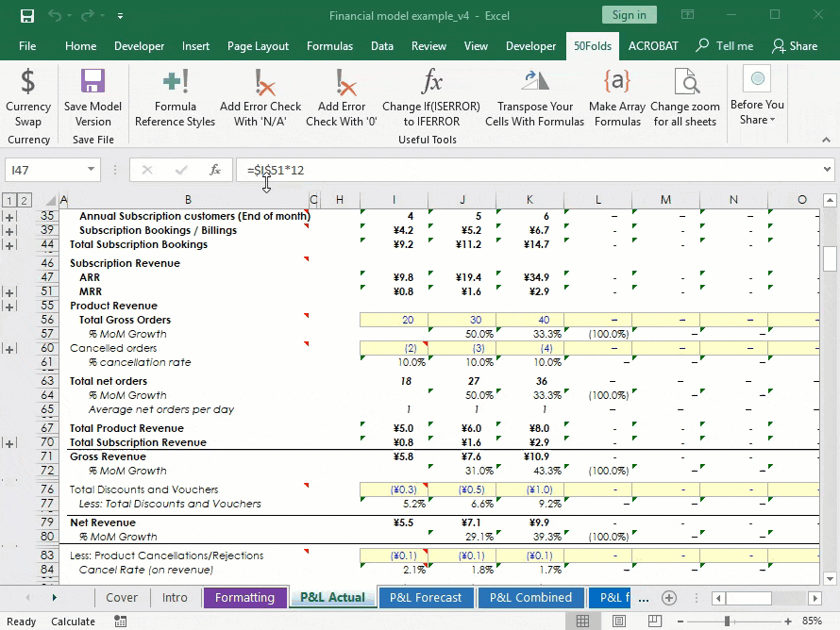The height and width of the screenshot is (630, 840).
Task: Click zoom out minus button
Action: click(x=680, y=622)
